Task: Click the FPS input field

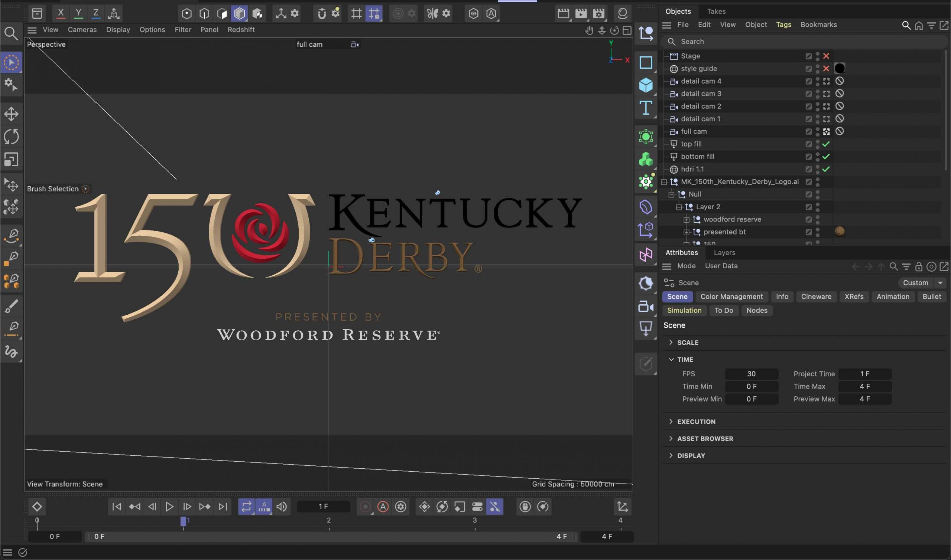Action: coord(751,374)
